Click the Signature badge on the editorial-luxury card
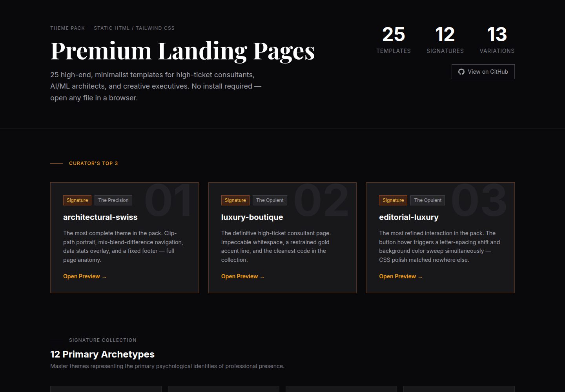The height and width of the screenshot is (392, 565). tap(393, 200)
